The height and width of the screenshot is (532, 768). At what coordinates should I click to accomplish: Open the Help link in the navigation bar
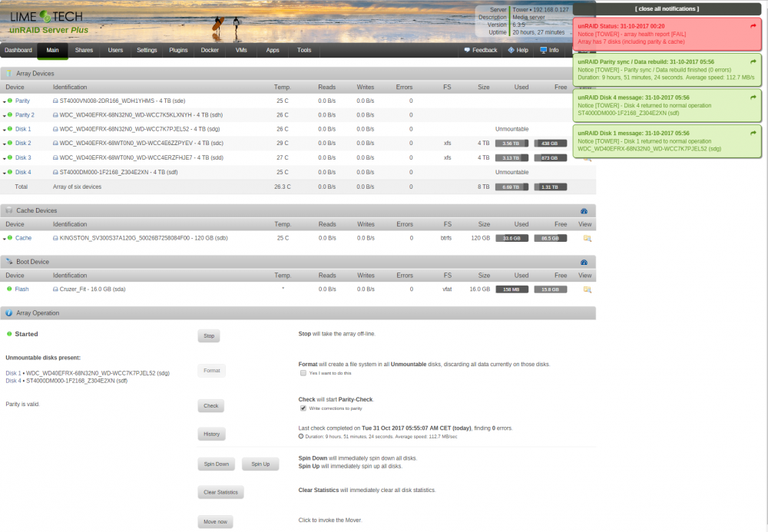[x=518, y=51]
